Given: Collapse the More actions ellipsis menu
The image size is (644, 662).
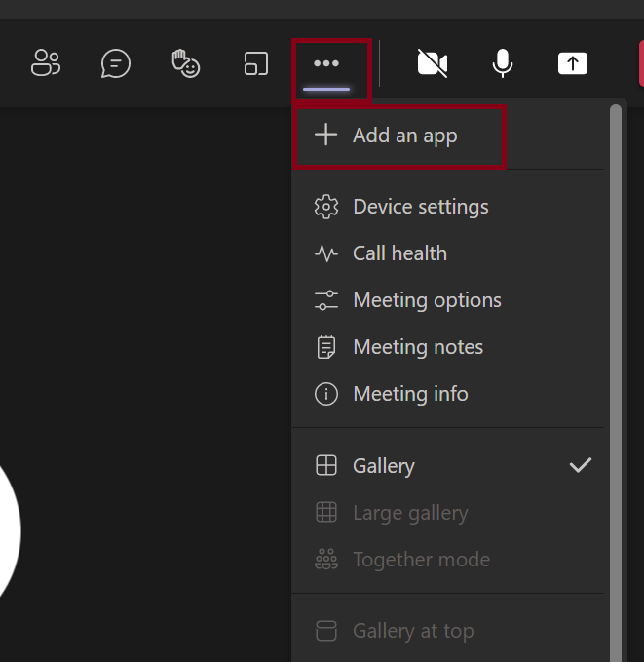Looking at the screenshot, I should [x=326, y=64].
